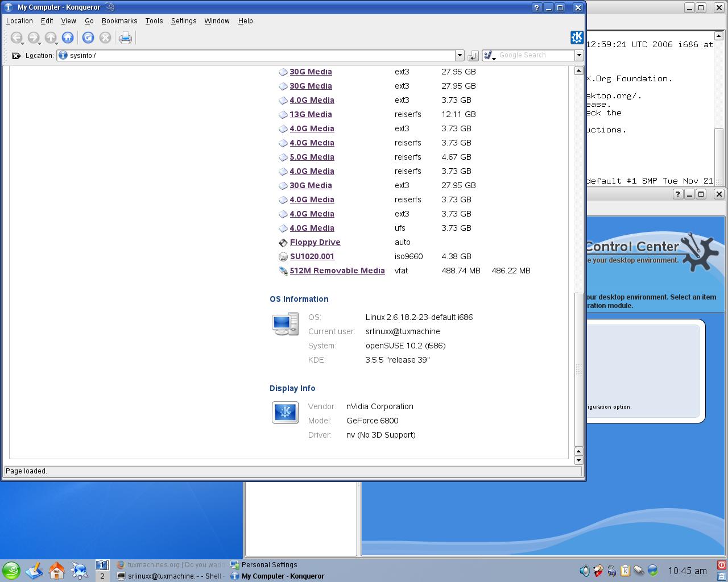The image size is (728, 582).
Task: Click the Konqueror page scrollbar down arrow
Action: (x=578, y=460)
